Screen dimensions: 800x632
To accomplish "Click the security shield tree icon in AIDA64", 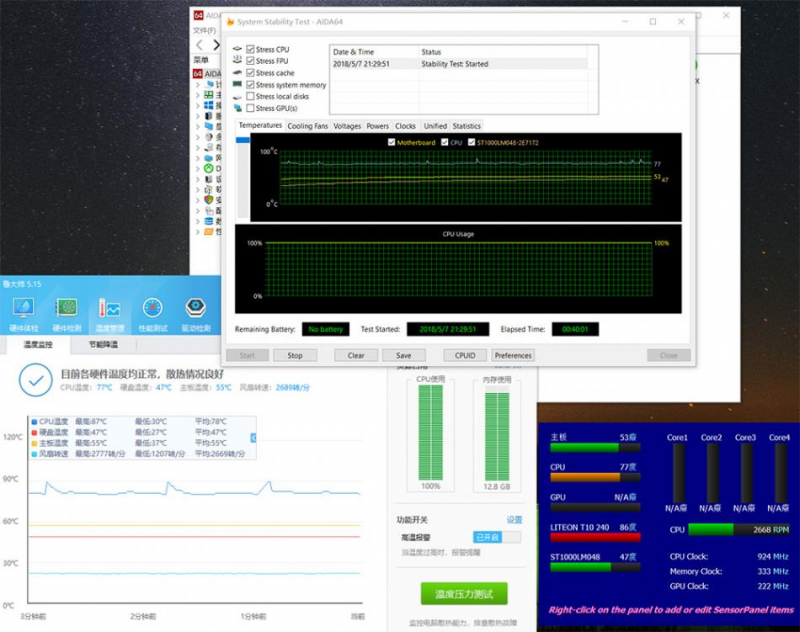I will 209,199.
